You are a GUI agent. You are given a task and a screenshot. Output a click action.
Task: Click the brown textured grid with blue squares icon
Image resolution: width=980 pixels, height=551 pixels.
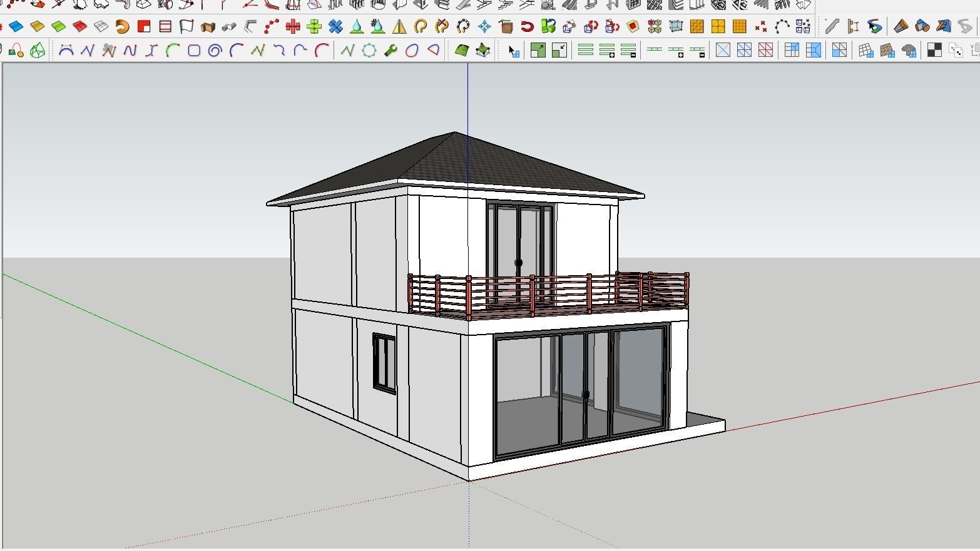[x=887, y=50]
